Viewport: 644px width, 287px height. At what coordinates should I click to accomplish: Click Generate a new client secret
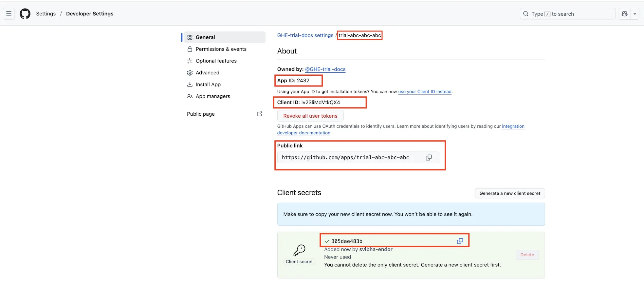click(x=510, y=193)
